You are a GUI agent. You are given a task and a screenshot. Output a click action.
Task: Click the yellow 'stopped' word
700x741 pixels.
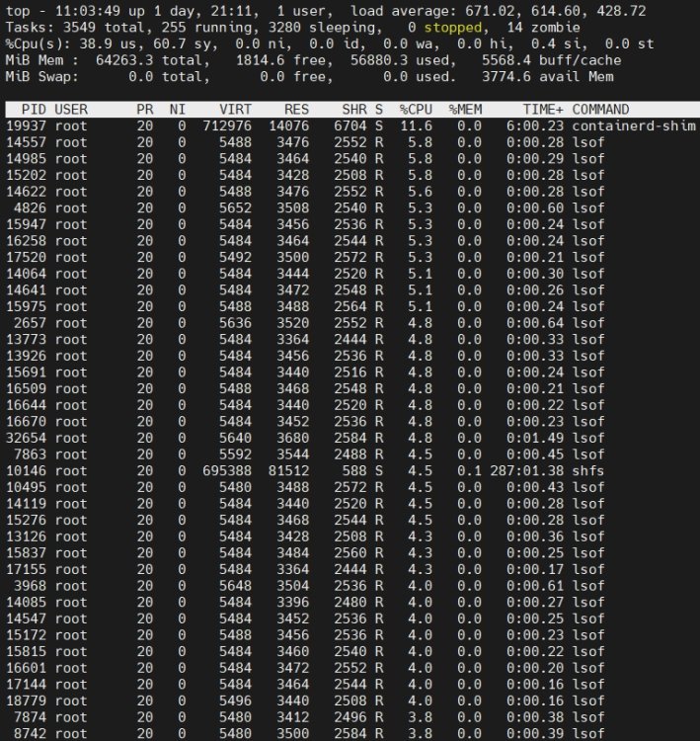(452, 28)
